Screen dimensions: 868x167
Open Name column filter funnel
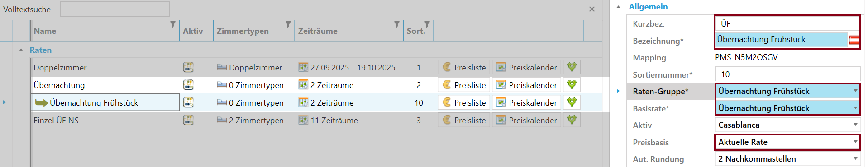(172, 24)
